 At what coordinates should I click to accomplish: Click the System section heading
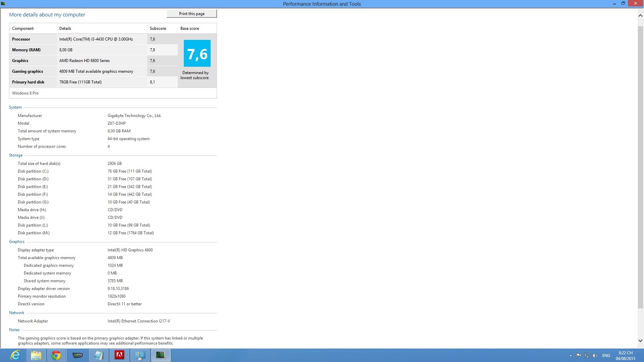tap(15, 107)
